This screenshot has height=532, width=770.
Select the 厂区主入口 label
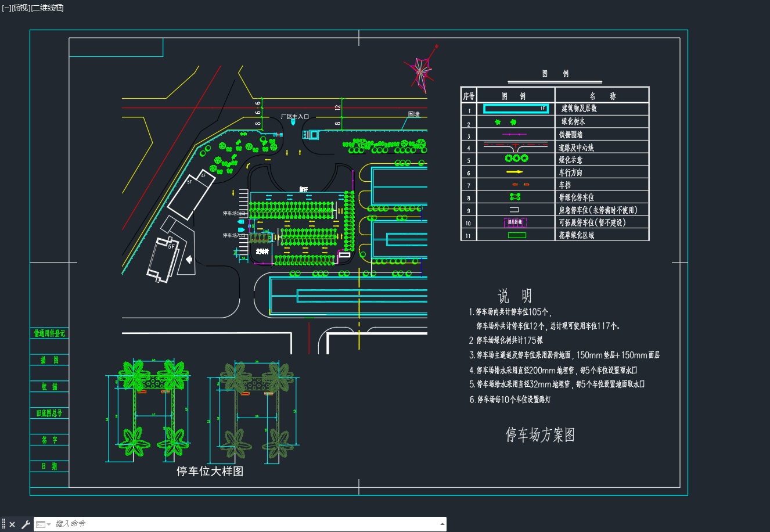tap(295, 117)
